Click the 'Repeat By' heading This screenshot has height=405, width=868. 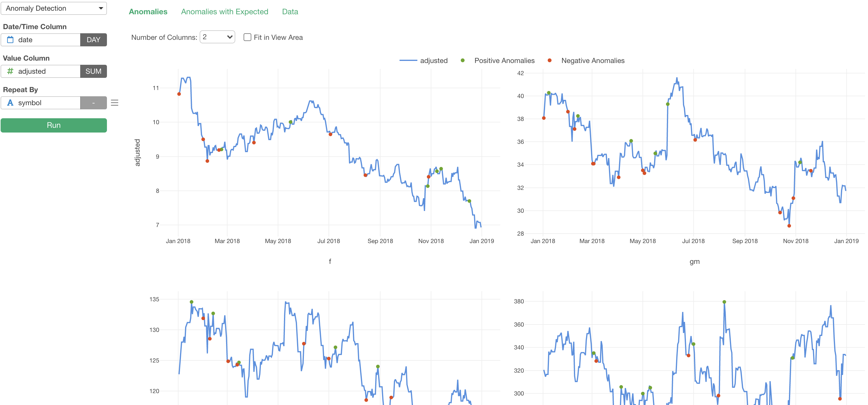point(20,90)
